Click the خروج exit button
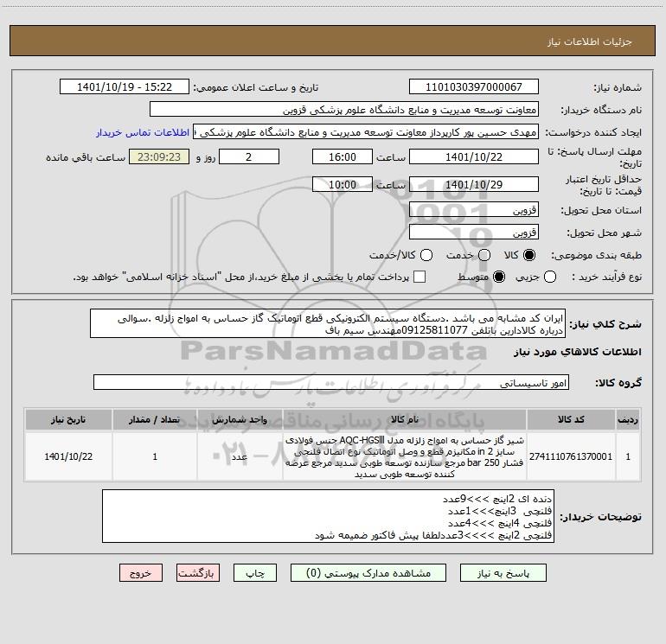Viewport: 666px width, 644px height. tap(141, 573)
